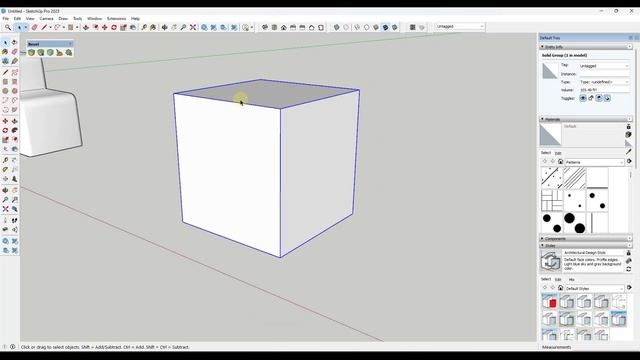
Task: Click the Iso view house icon
Action: click(x=265, y=27)
